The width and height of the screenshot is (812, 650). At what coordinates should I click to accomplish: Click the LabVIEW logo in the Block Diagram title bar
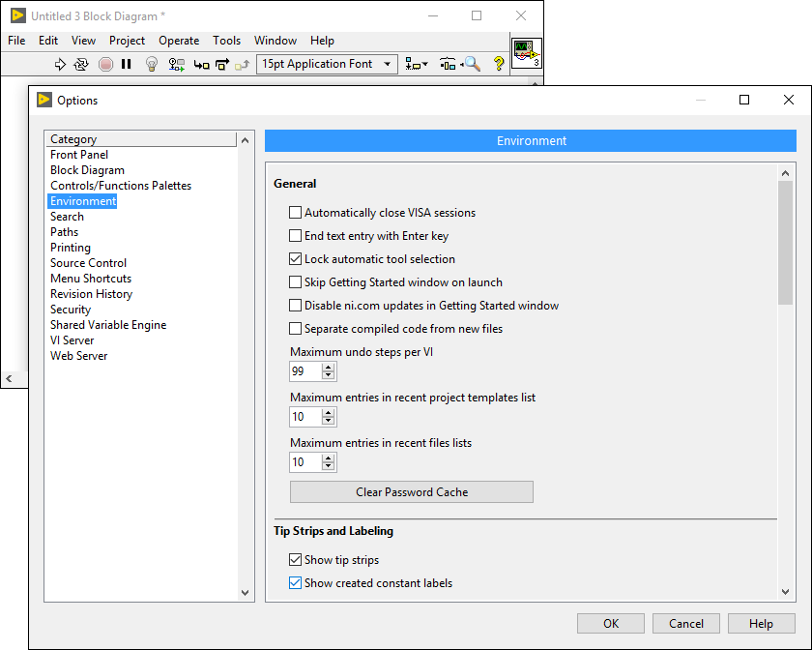click(18, 15)
